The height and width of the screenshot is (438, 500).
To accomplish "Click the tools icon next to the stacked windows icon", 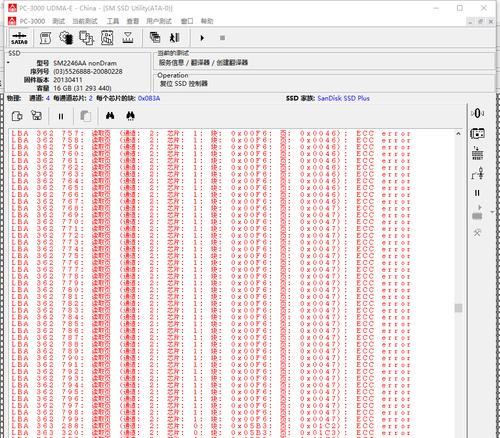I will tap(175, 38).
